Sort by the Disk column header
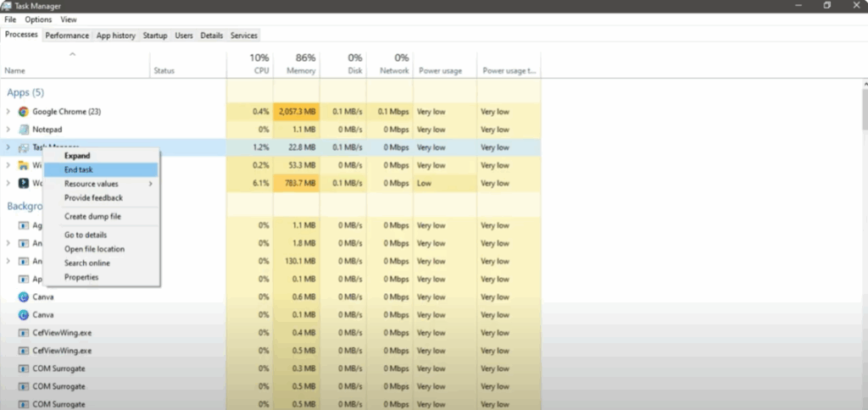Viewport: 868px width, 410px height. point(342,65)
